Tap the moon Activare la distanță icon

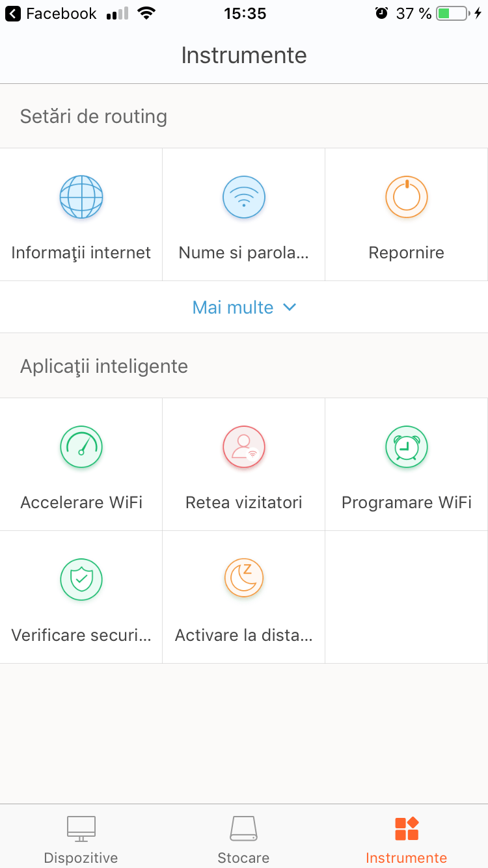pos(244,579)
